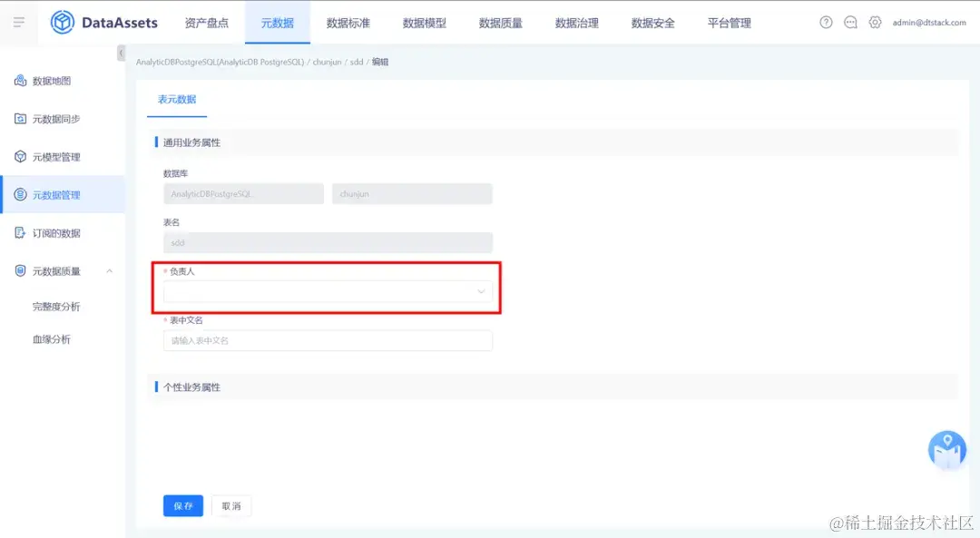The width and height of the screenshot is (980, 538).
Task: Open the admin@dtstack.com account menu
Action: point(929,23)
